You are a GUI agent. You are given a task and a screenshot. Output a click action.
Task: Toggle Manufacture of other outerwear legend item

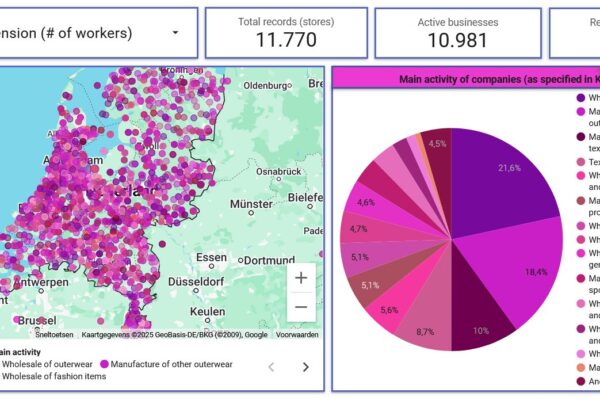(172, 364)
